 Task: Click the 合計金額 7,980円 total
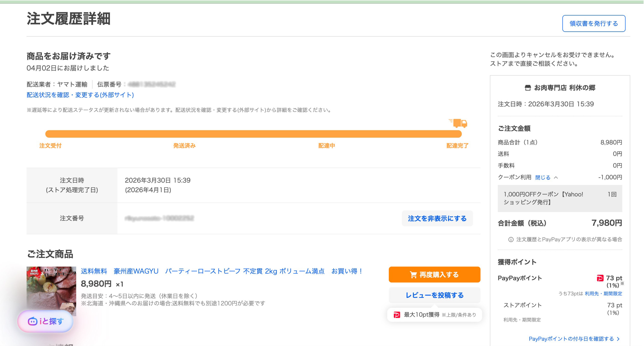(607, 223)
